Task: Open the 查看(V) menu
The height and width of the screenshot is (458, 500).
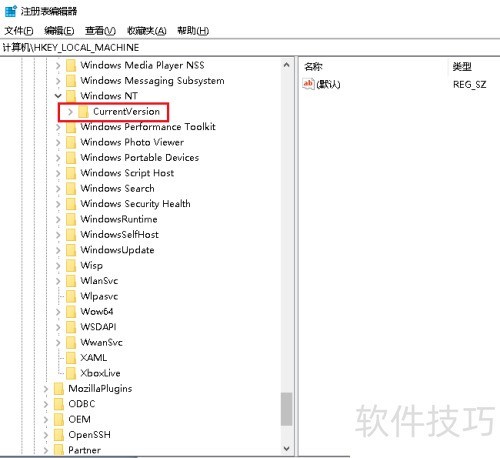Action: (x=100, y=31)
